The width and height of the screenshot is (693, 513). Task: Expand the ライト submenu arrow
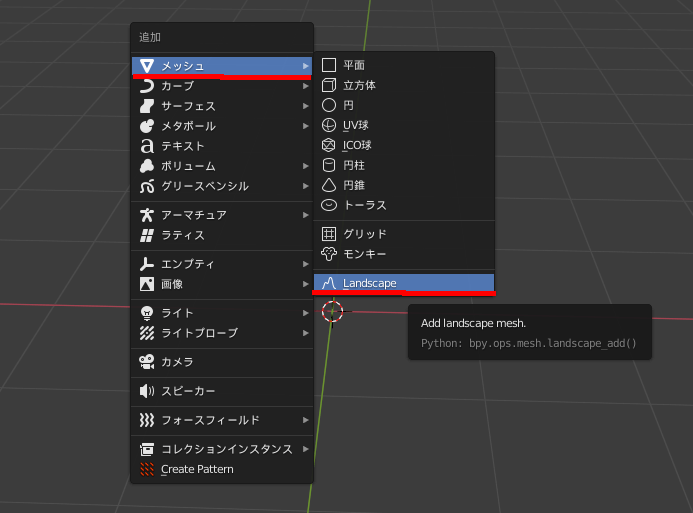point(305,313)
